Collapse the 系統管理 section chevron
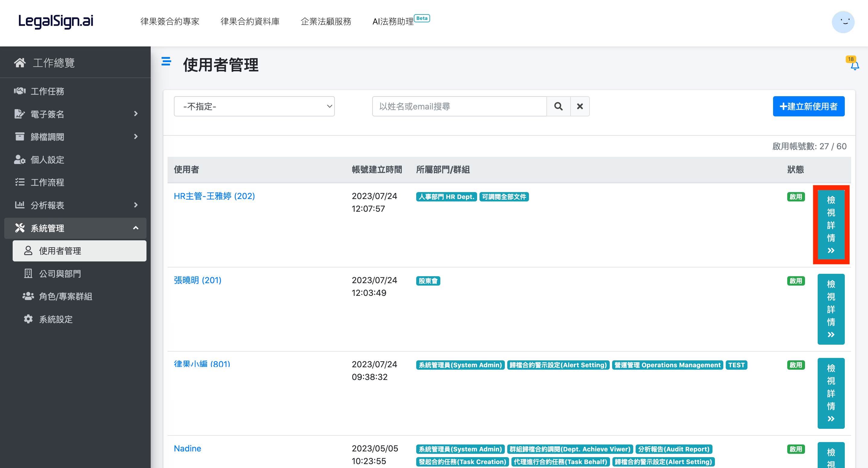 point(136,228)
